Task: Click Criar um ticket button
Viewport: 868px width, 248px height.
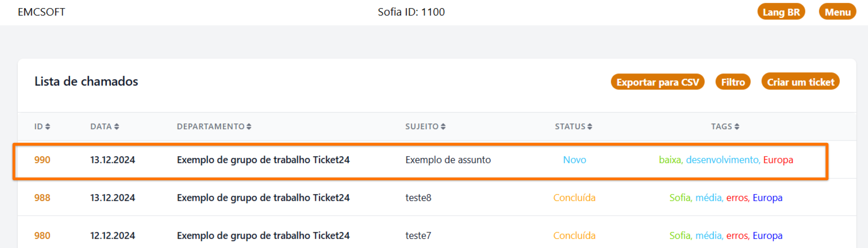Action: point(801,82)
